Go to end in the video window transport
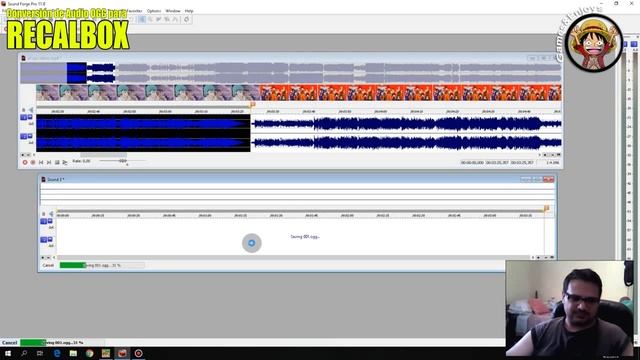This screenshot has height=360, width=640. [49, 162]
